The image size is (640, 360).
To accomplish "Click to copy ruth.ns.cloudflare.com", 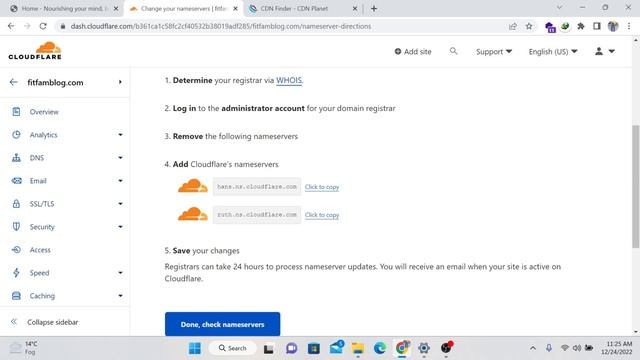I will pyautogui.click(x=322, y=215).
